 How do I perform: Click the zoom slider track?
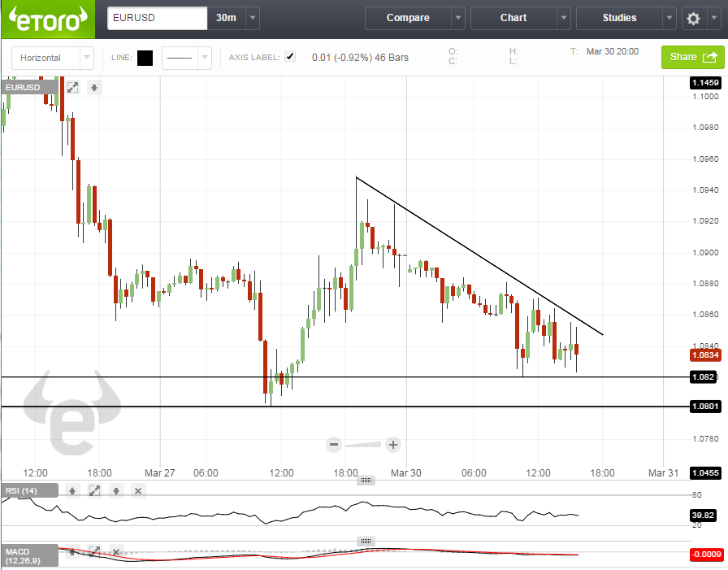(363, 445)
